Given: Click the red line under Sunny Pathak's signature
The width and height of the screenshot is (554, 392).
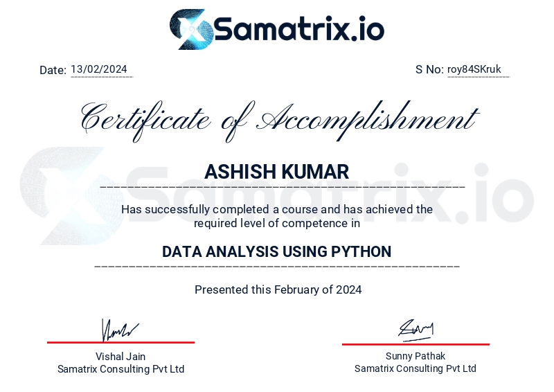Looking at the screenshot, I should 415,344.
